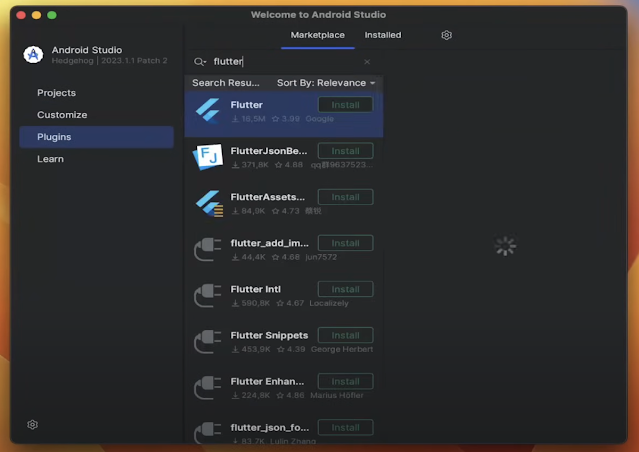
Task: Install the Flutter plugin by Google
Action: pyautogui.click(x=345, y=105)
